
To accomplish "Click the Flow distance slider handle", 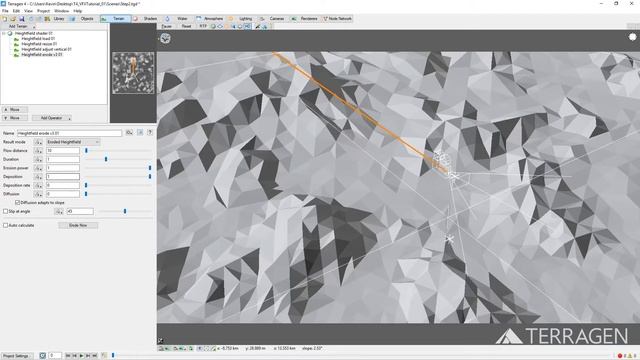I will tap(86, 151).
